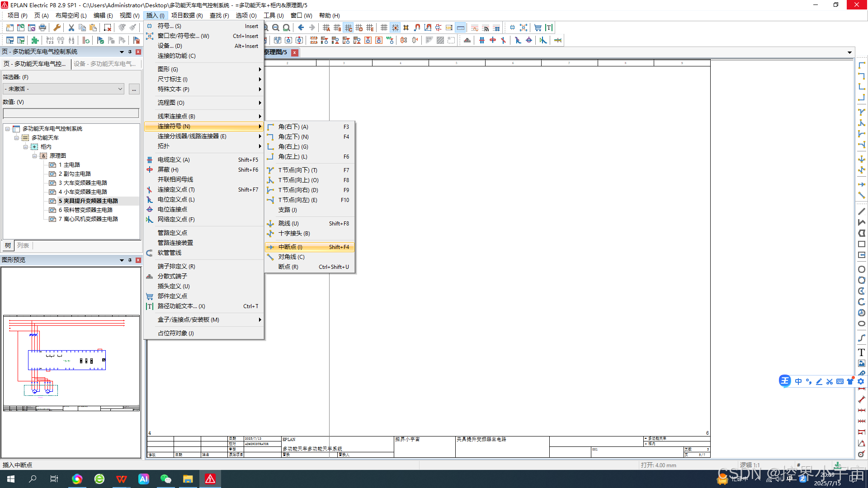868x488 pixels.
Task: Close the 原理图/5 document tab
Action: click(x=294, y=52)
